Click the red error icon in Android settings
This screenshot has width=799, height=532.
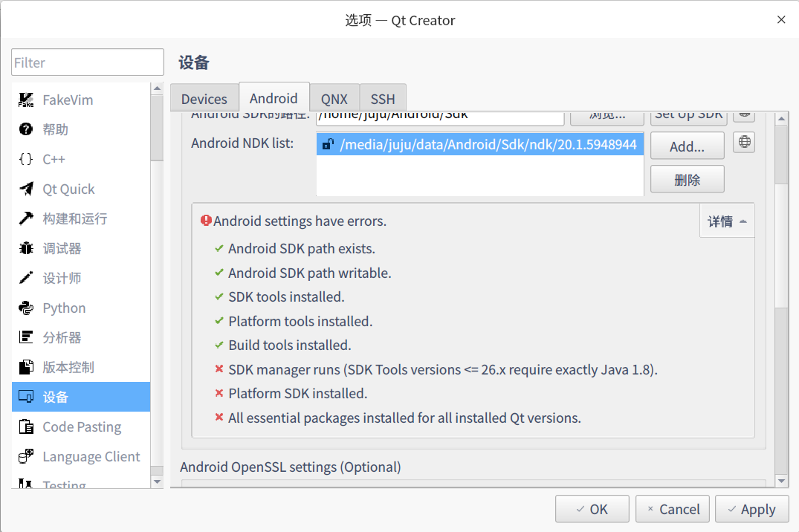click(x=206, y=220)
